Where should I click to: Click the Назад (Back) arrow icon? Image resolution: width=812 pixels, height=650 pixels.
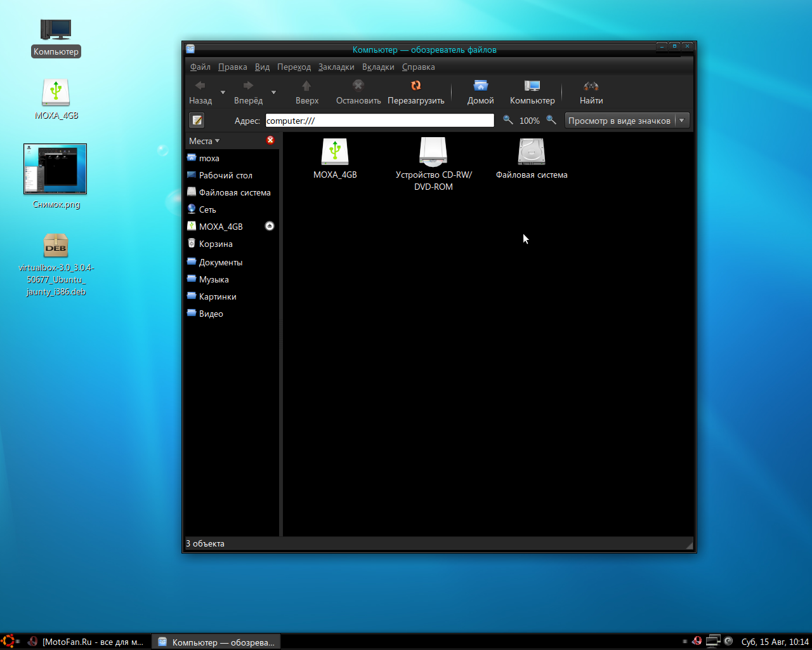click(200, 86)
